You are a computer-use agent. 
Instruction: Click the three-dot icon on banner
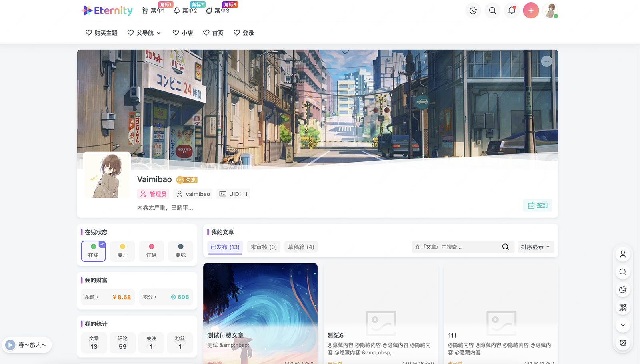point(546,61)
